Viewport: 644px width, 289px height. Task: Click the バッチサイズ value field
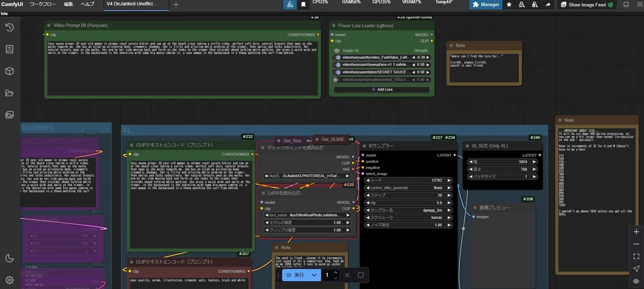coord(503,176)
